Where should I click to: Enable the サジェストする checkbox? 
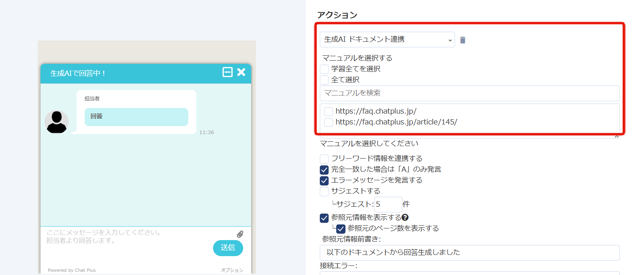pos(324,191)
